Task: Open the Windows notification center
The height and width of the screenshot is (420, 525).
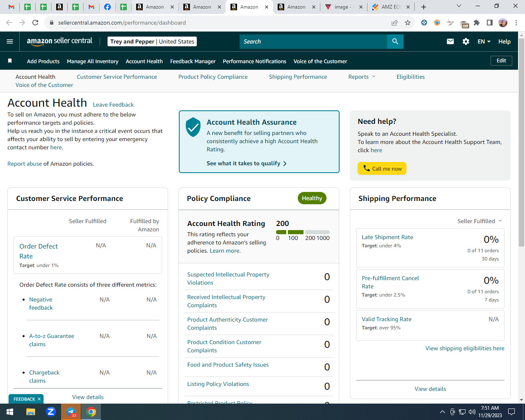Action: tap(511, 412)
